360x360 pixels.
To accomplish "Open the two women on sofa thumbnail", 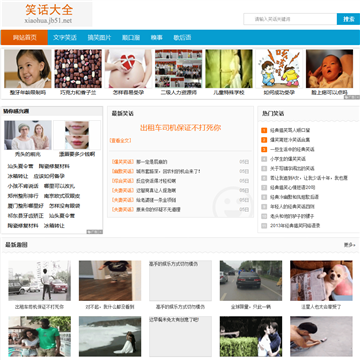I will pos(28,135).
